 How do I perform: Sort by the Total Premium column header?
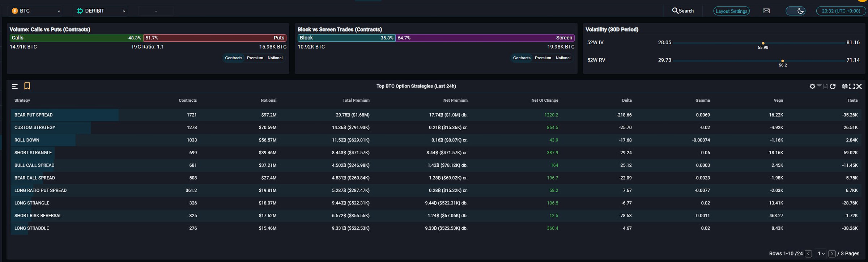(356, 100)
